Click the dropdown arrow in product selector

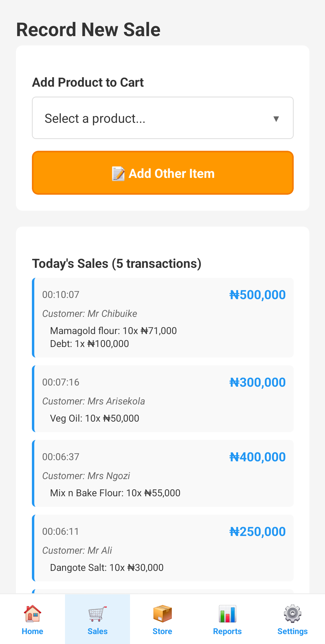click(x=276, y=119)
